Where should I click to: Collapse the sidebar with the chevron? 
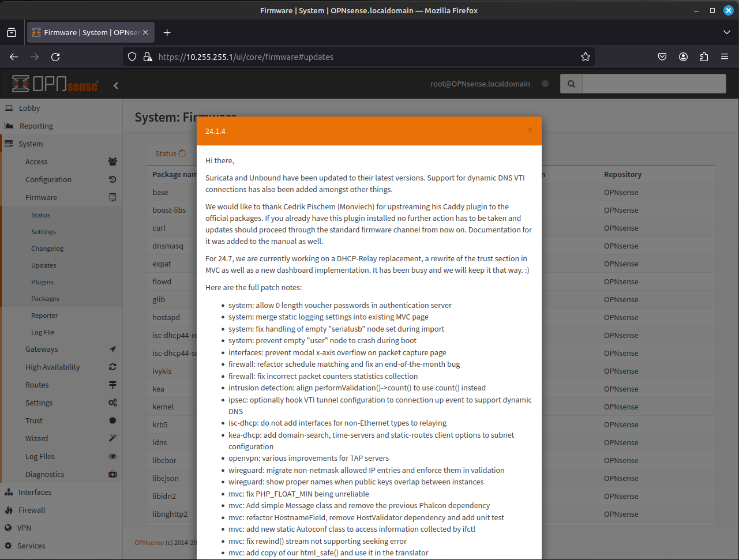pyautogui.click(x=116, y=85)
